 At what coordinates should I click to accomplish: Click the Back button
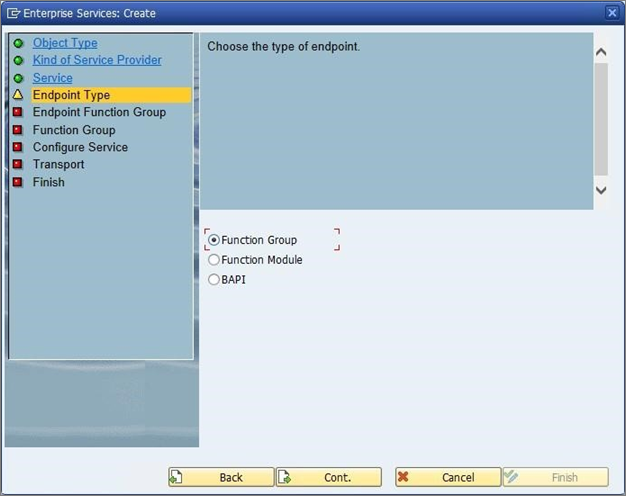pyautogui.click(x=221, y=477)
